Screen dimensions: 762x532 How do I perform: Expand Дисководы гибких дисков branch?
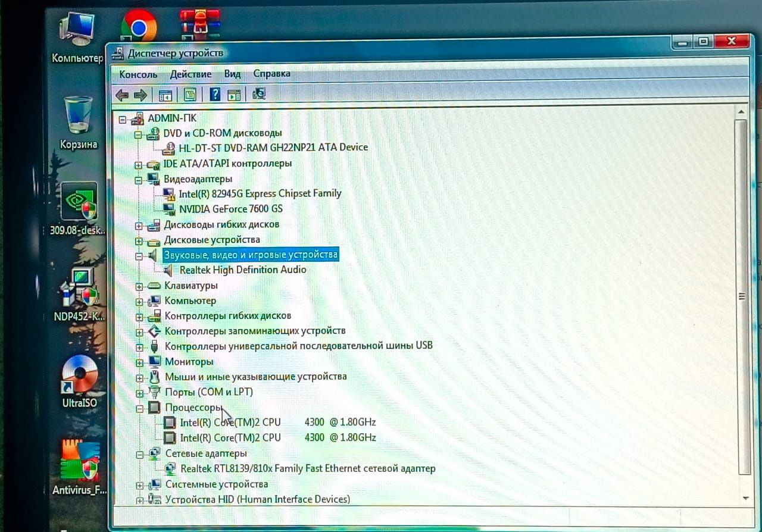(x=139, y=226)
